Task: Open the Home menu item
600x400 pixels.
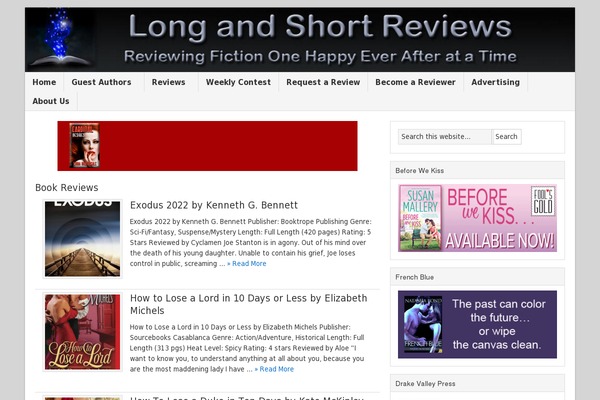Action: tap(44, 82)
